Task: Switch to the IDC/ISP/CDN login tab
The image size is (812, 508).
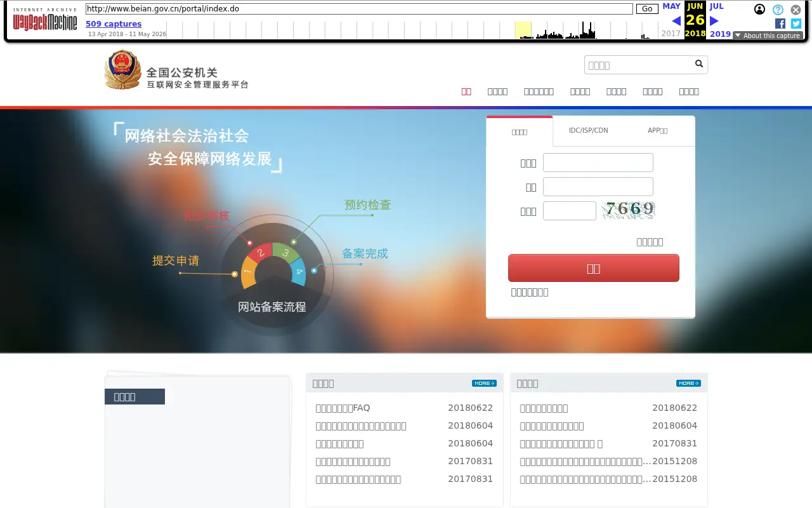Action: pos(588,130)
